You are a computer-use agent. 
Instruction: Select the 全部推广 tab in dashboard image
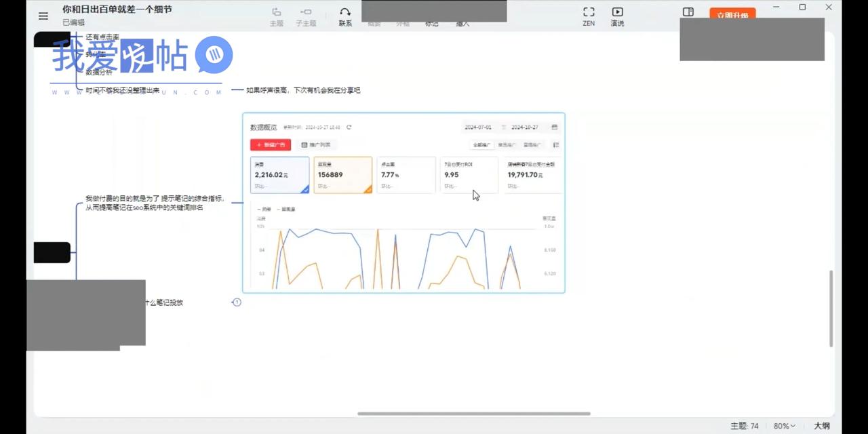click(x=483, y=145)
